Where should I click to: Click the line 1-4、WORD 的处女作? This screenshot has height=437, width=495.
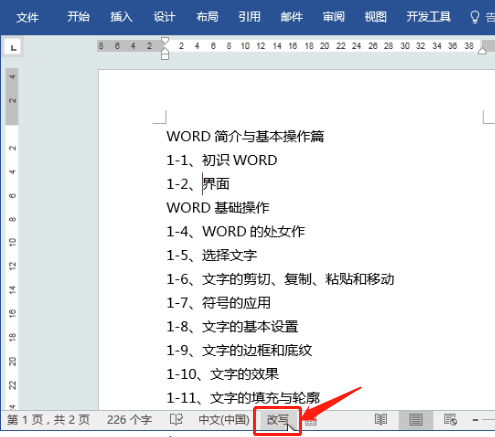[x=236, y=231]
